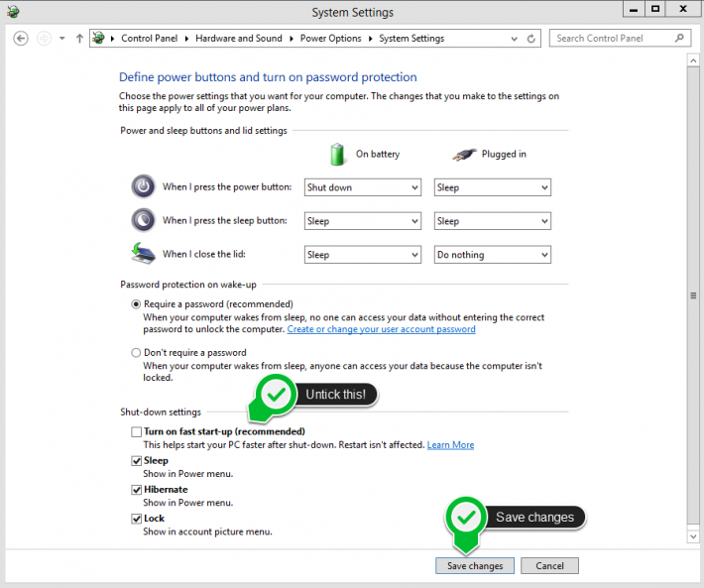Open power button On battery dropdown
The height and width of the screenshot is (588, 704).
click(362, 187)
